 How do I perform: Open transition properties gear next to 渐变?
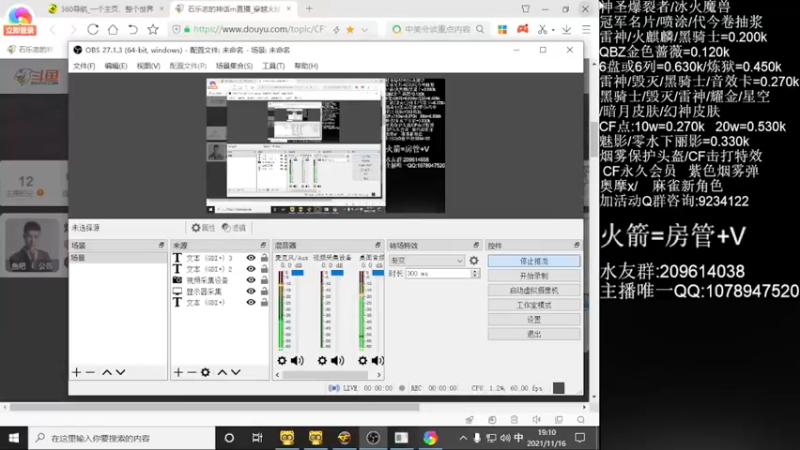[x=474, y=260]
